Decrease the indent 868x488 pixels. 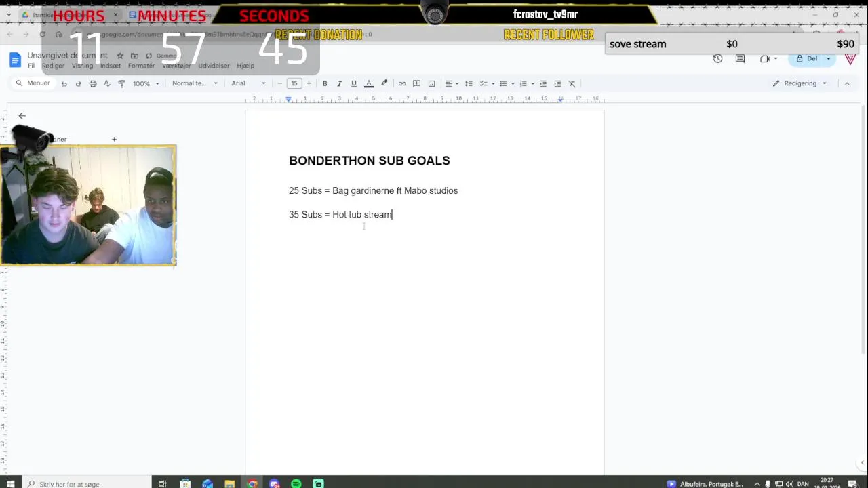point(543,83)
